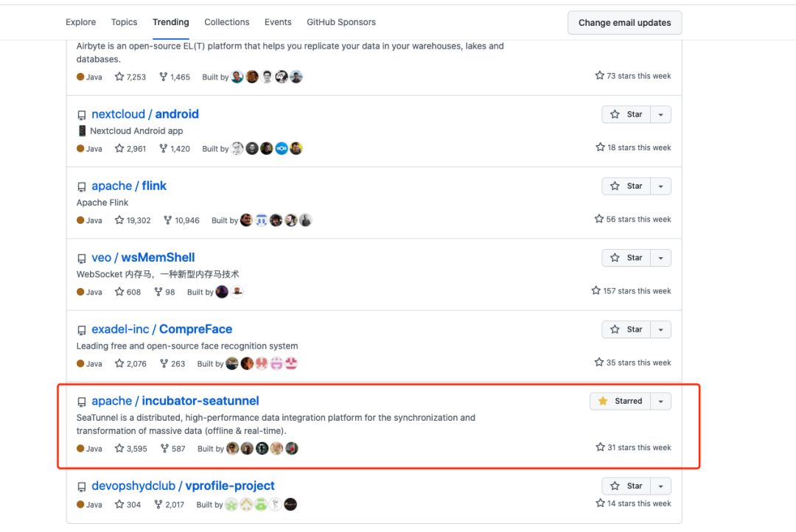
Task: Click repository icon beside devopshydclub / vprofile-project
Action: tap(82, 487)
